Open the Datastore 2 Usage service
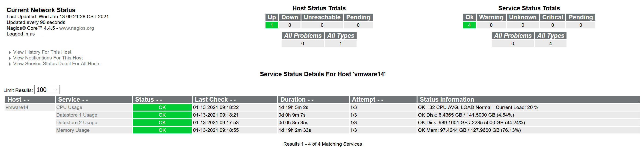This screenshot has height=153, width=644. pyautogui.click(x=77, y=123)
